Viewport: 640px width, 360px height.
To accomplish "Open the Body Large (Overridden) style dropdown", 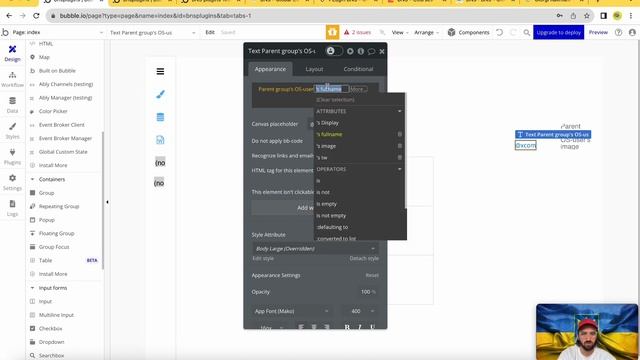I will (315, 249).
